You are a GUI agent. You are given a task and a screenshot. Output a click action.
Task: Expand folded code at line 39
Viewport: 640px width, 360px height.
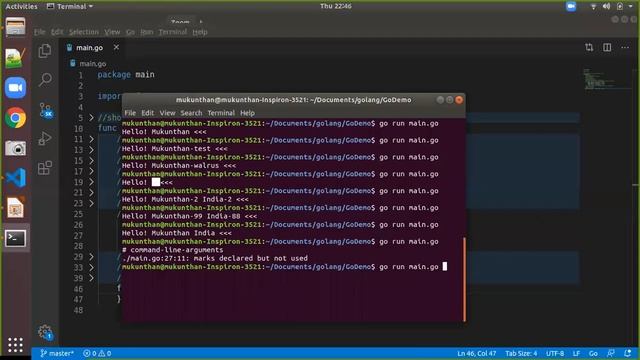pyautogui.click(x=91, y=278)
